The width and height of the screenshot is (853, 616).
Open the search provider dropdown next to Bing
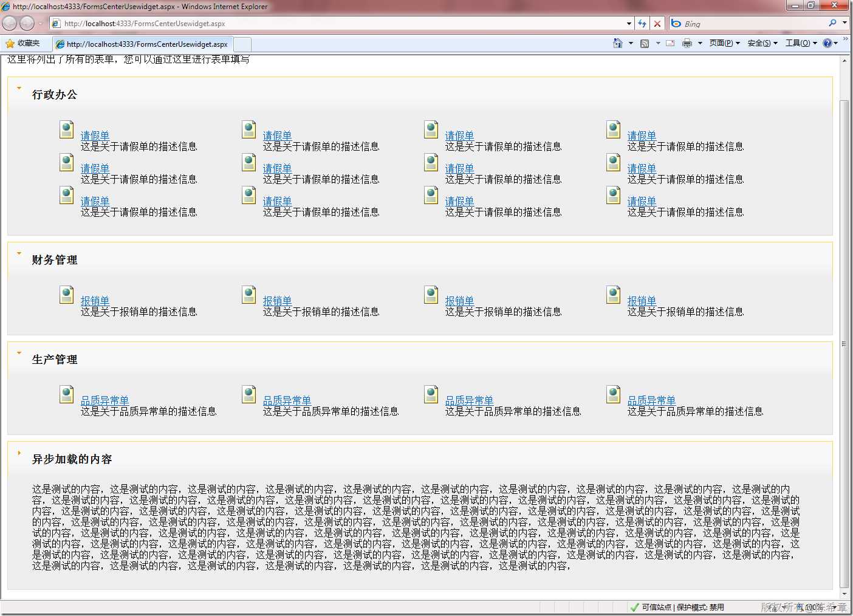[844, 23]
